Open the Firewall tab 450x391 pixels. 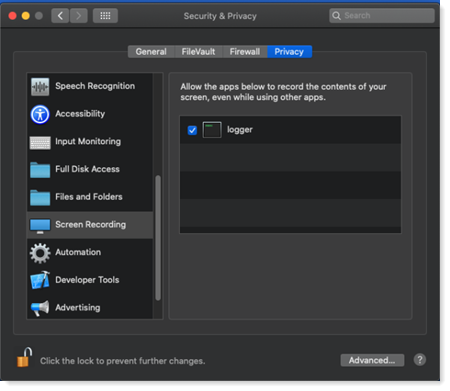pyautogui.click(x=245, y=52)
